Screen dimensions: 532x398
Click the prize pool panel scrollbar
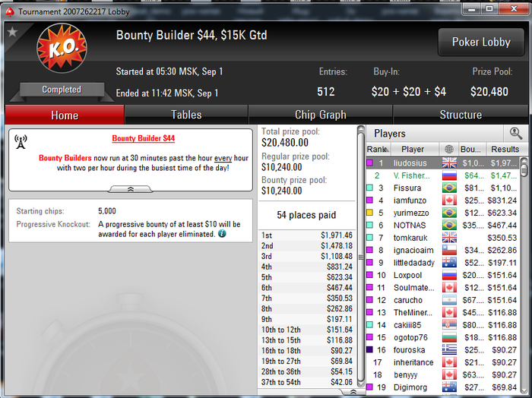coord(361,257)
